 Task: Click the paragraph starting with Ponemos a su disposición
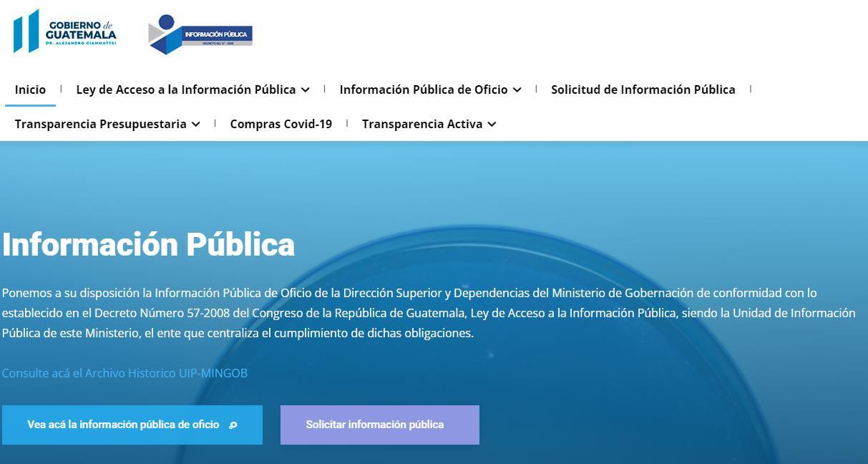429,313
